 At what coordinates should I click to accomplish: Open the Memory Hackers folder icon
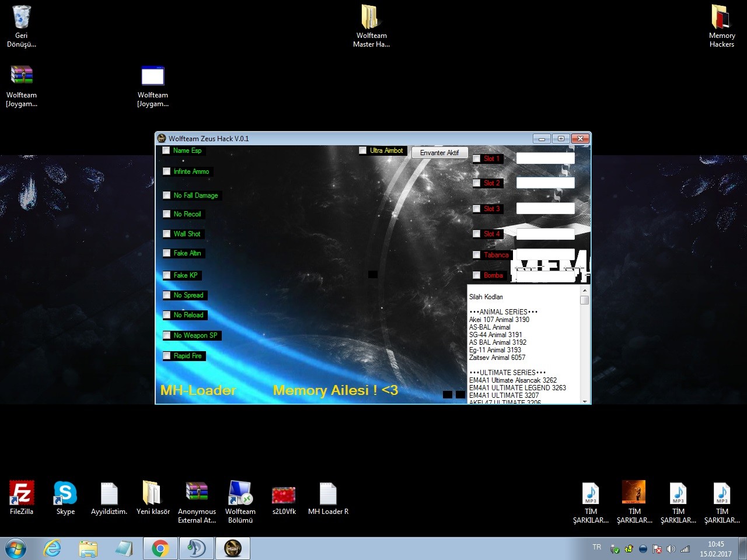721,27
